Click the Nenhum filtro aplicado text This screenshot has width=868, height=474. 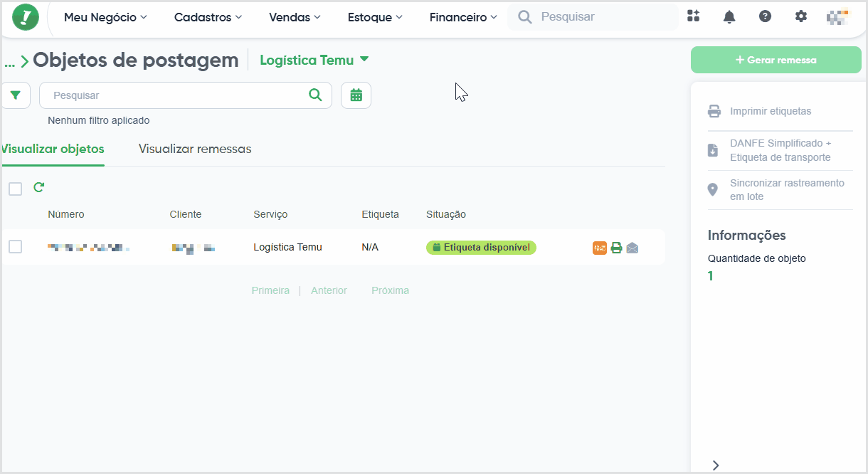click(99, 120)
